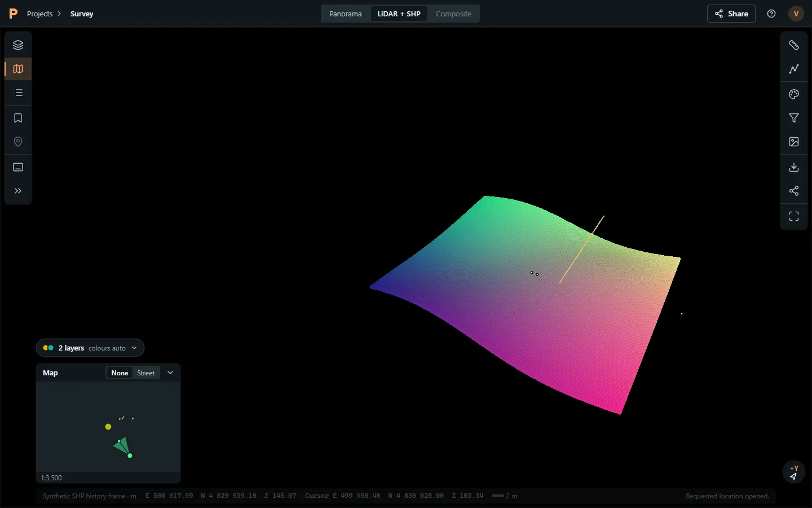The height and width of the screenshot is (508, 812).
Task: Open the user avatar V menu
Action: tap(796, 14)
